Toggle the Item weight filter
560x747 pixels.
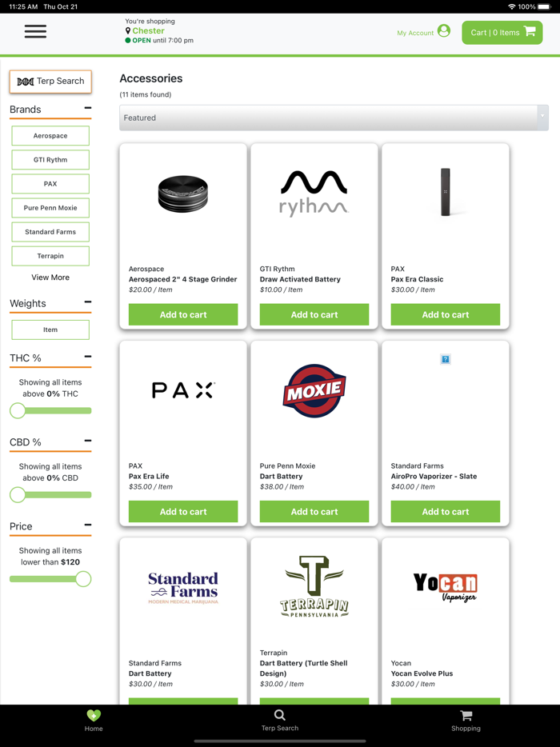click(50, 330)
